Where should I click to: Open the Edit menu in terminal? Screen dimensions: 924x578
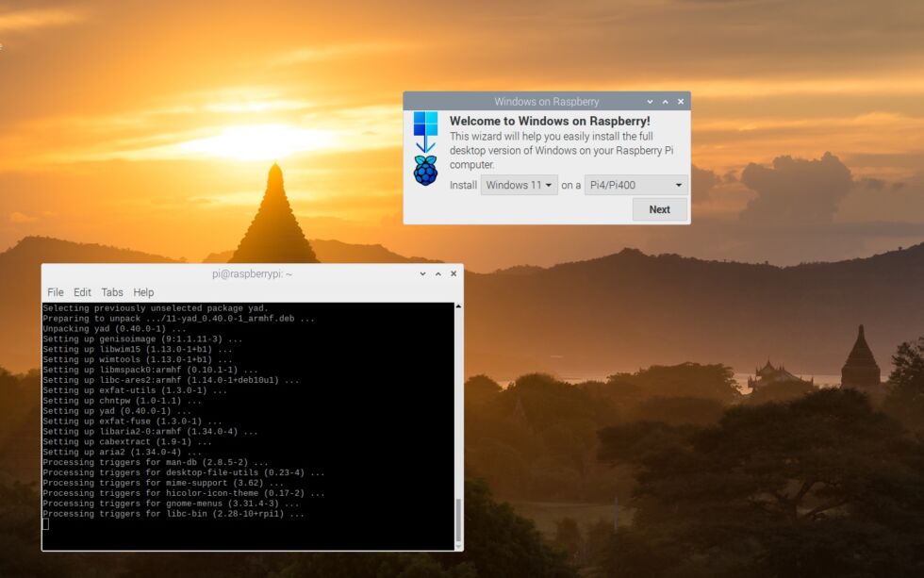tap(82, 292)
